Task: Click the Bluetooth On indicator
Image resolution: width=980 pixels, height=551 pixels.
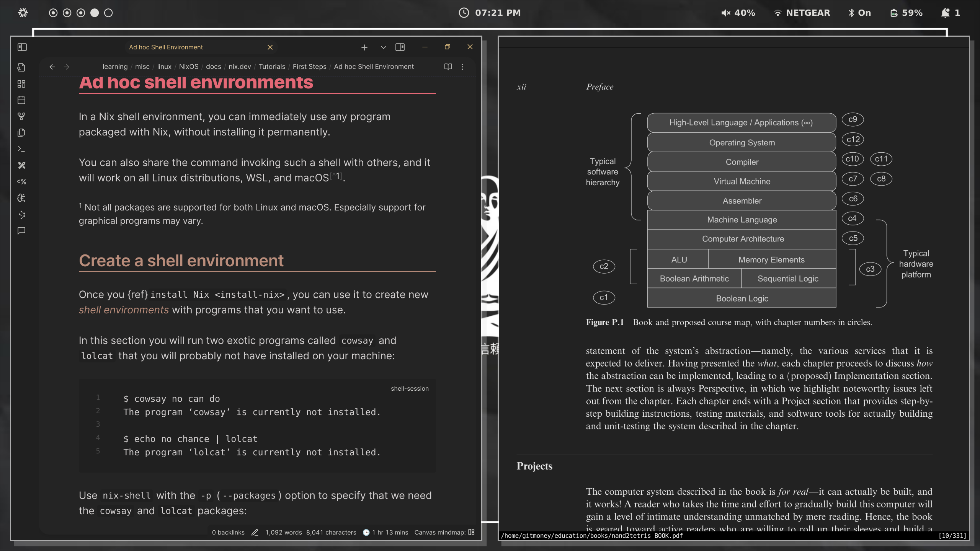Action: click(x=859, y=13)
